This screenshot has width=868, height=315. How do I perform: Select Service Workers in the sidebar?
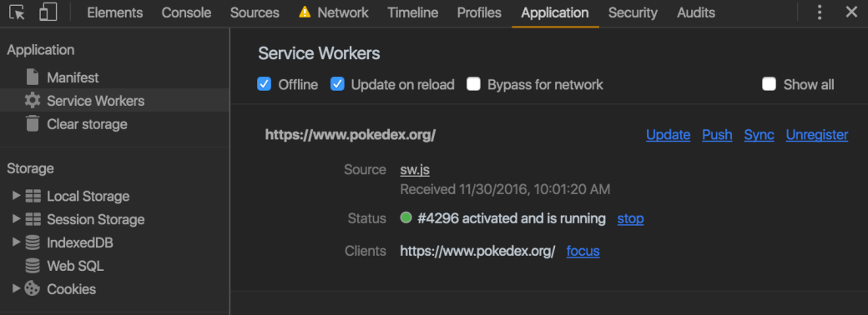[96, 101]
